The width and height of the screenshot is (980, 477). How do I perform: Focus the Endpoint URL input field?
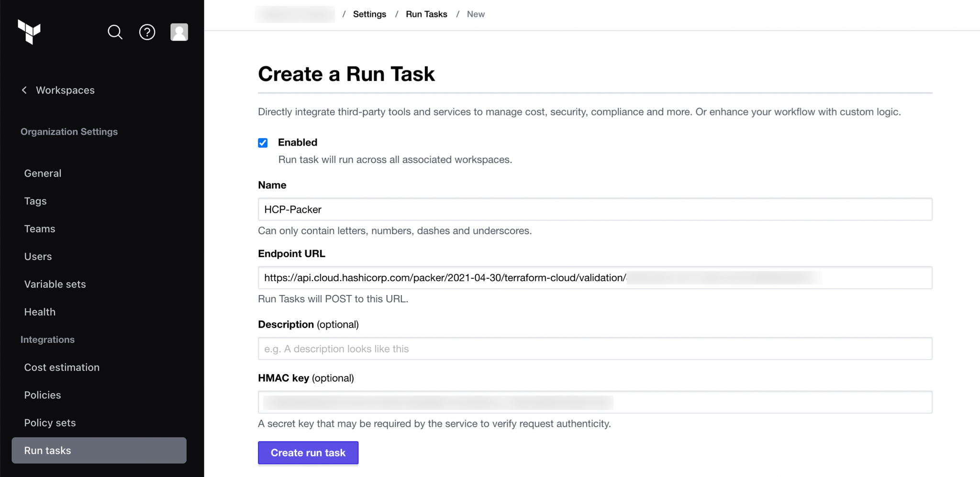click(x=595, y=278)
